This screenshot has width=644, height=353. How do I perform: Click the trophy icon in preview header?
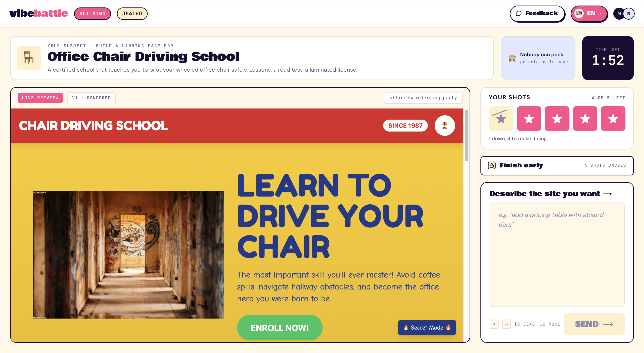click(x=445, y=125)
